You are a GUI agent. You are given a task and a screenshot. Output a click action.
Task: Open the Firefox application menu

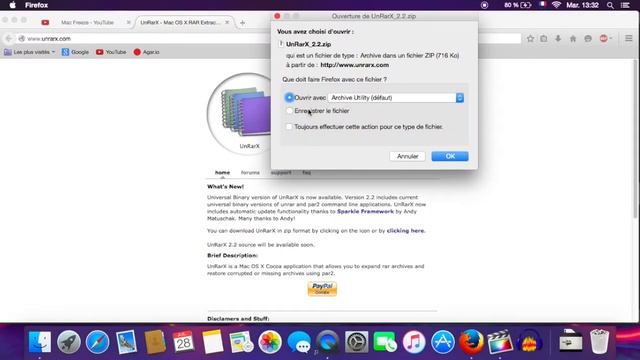pyautogui.click(x=36, y=5)
